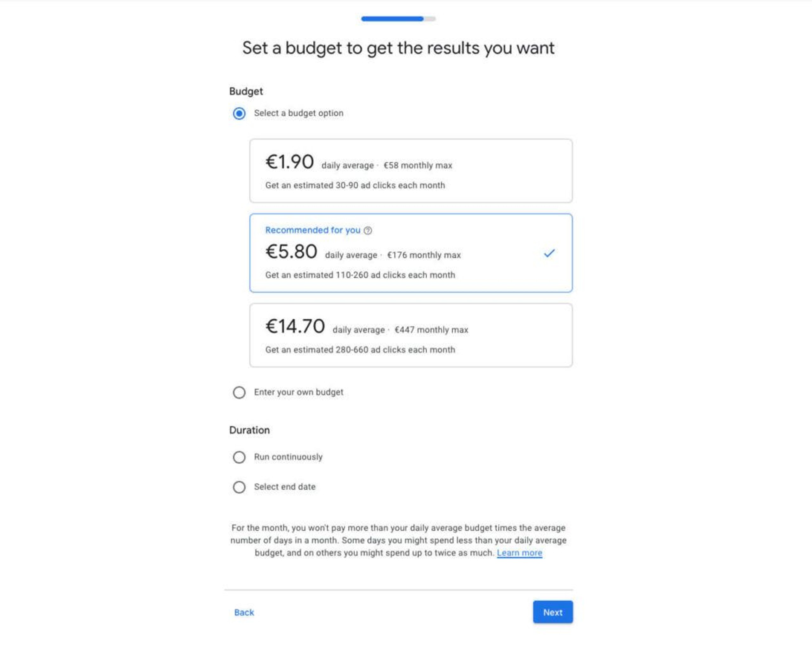812x649 pixels.
Task: Click the progress bar at top
Action: click(x=398, y=18)
